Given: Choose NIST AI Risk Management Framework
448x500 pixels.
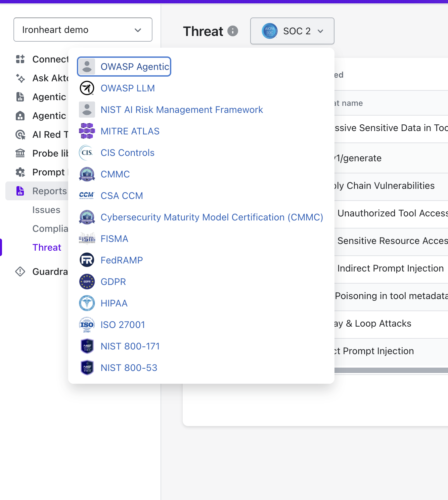Looking at the screenshot, I should click(181, 110).
